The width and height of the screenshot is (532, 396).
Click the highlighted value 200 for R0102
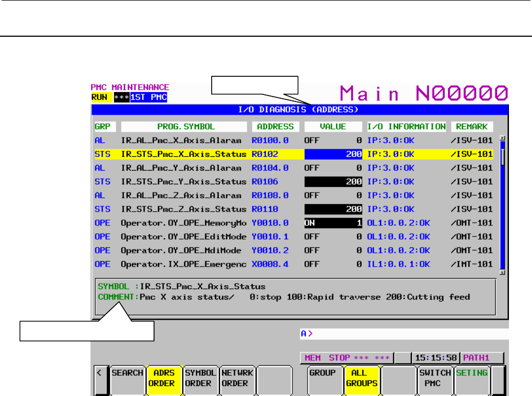click(x=333, y=154)
